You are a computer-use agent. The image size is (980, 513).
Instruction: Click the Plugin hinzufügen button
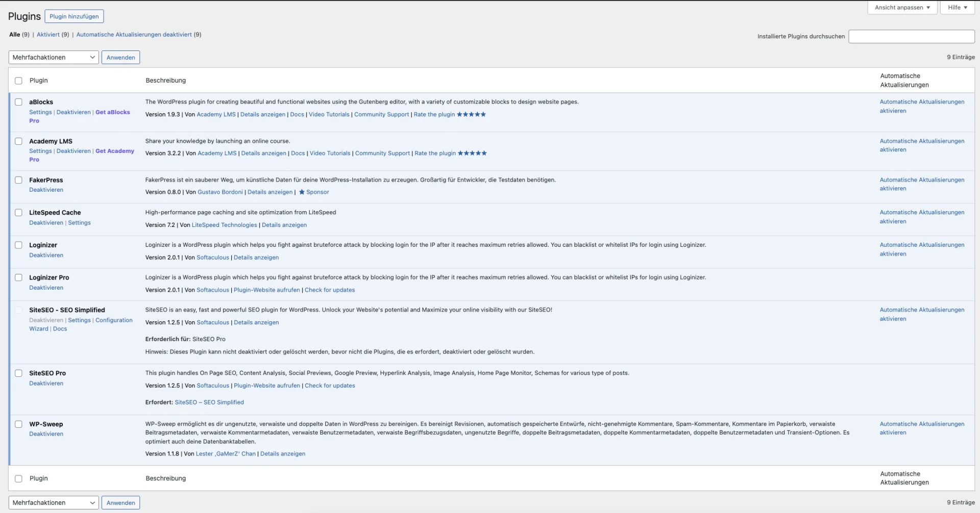coord(74,16)
